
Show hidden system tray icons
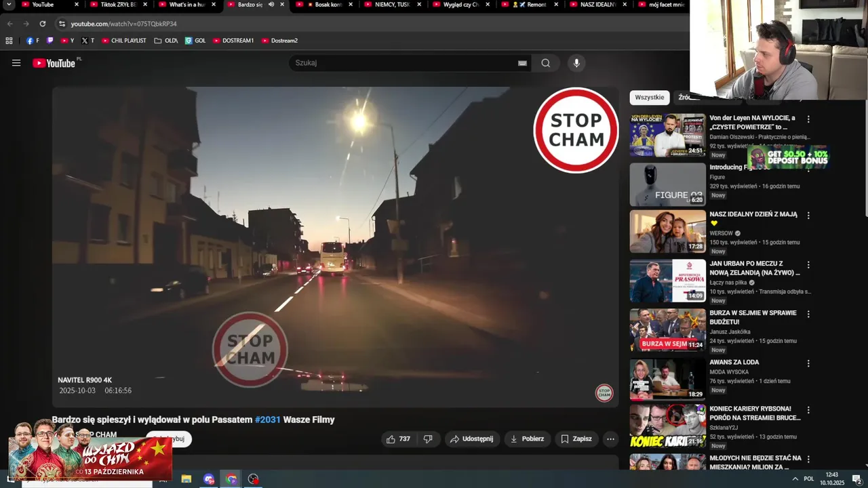point(795,479)
